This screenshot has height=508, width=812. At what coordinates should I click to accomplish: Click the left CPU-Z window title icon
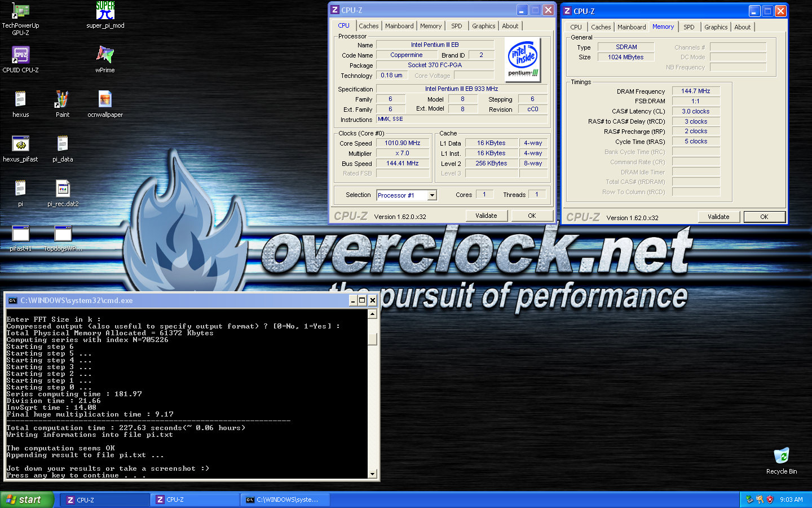click(335, 10)
